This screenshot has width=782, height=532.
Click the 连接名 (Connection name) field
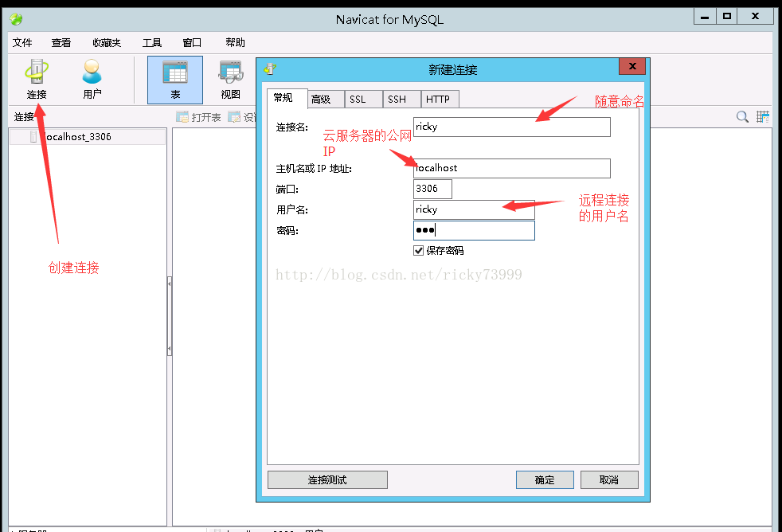click(x=512, y=127)
